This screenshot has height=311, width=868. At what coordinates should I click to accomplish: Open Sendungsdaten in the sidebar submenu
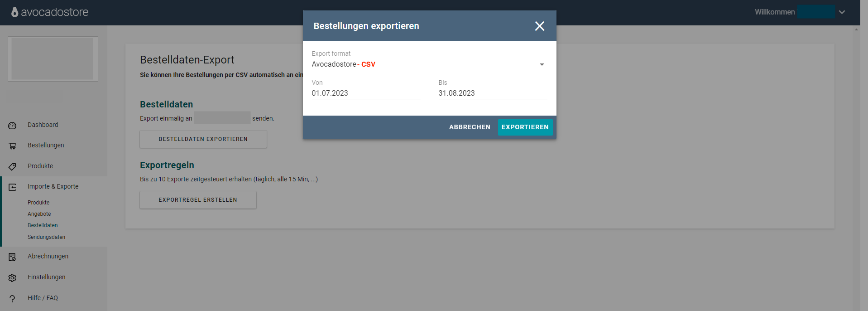[x=46, y=237]
